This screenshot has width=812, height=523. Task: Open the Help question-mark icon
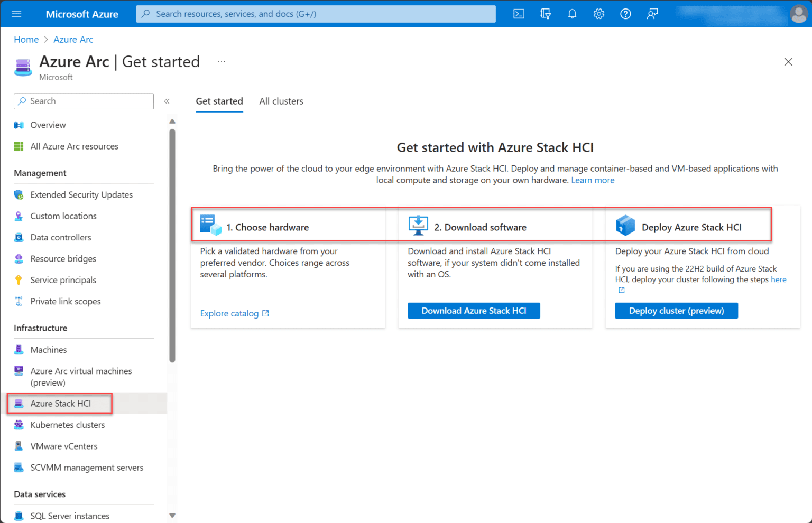(625, 14)
